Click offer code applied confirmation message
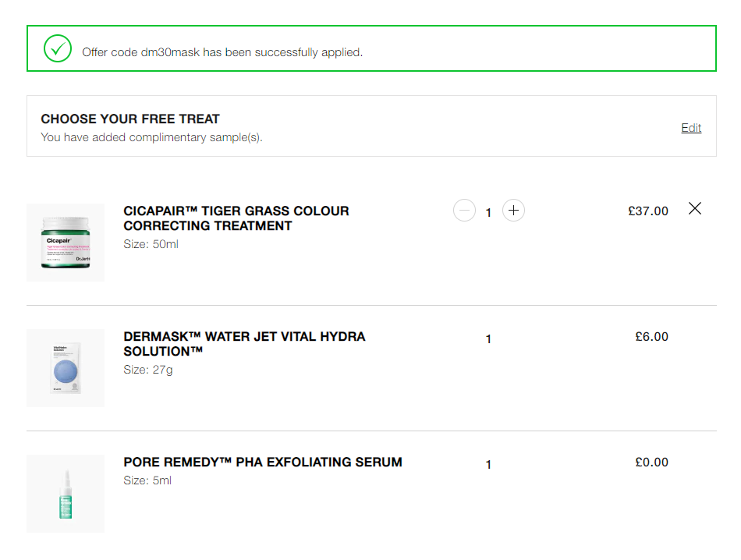The height and width of the screenshot is (560, 741). point(222,52)
